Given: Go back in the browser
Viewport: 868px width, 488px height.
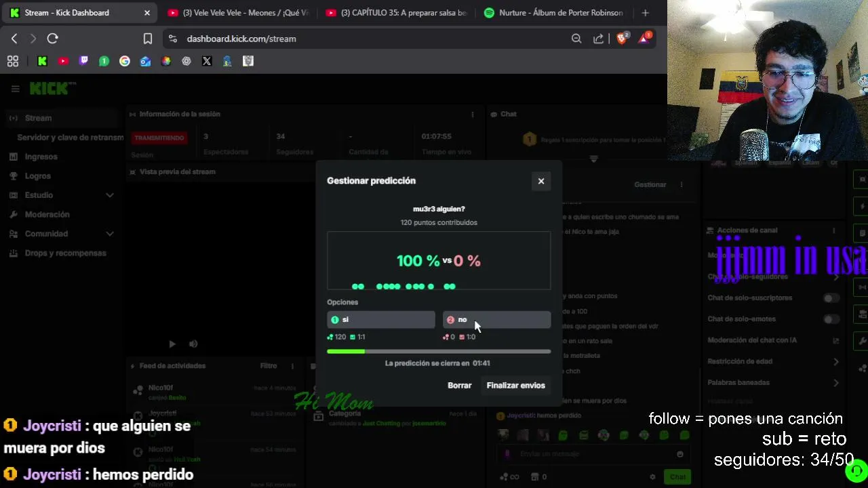Looking at the screenshot, I should [14, 39].
